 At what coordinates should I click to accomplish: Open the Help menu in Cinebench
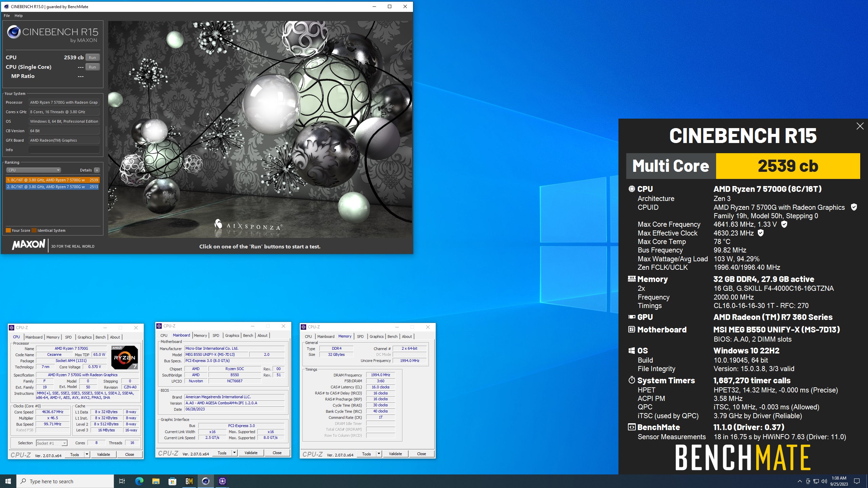tap(19, 16)
